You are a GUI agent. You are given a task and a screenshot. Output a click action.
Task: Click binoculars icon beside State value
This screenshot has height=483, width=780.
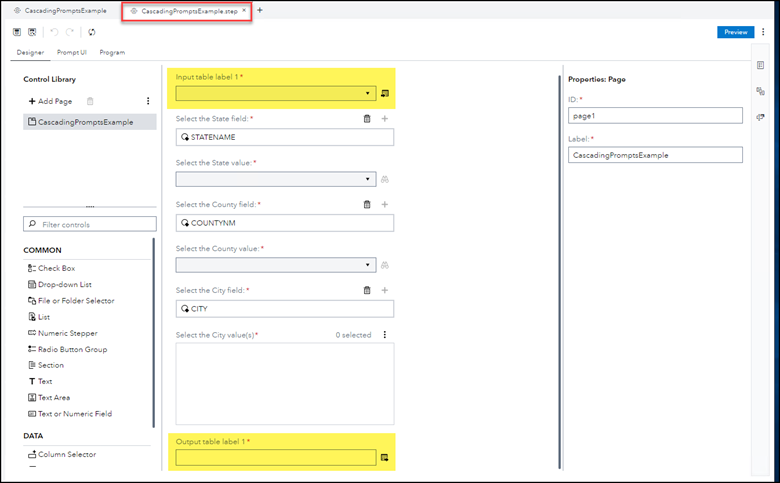coord(385,179)
